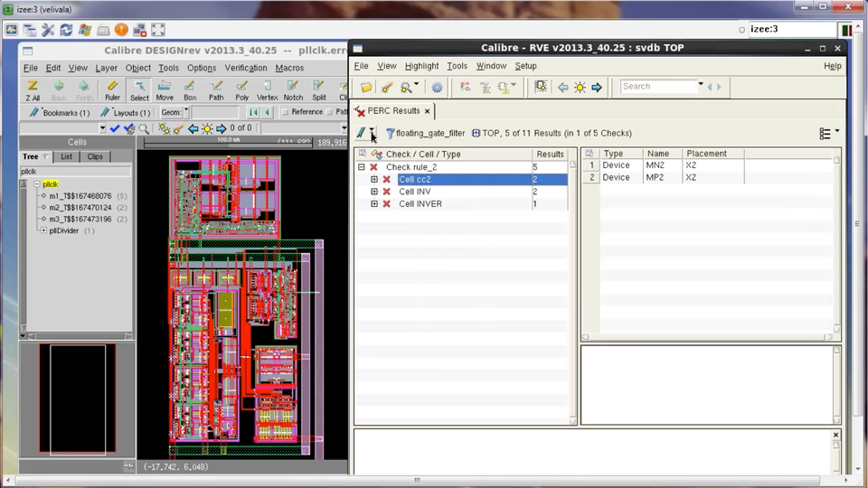Screen dimensions: 868x488
Task: Click the wrench tools icon in izee toolbar
Action: click(x=48, y=30)
